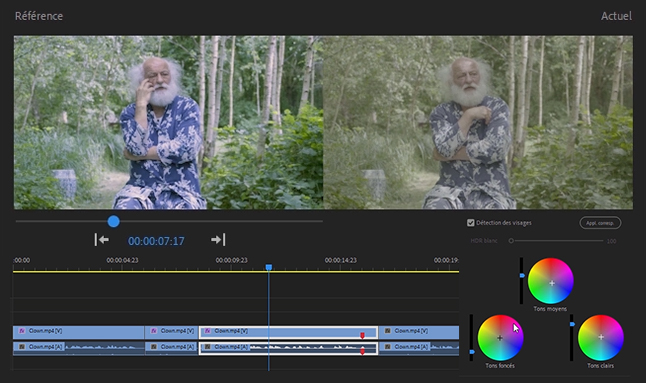Uncheck Détection des visages checkbox
Screen dimensions: 646x383
(x=470, y=223)
